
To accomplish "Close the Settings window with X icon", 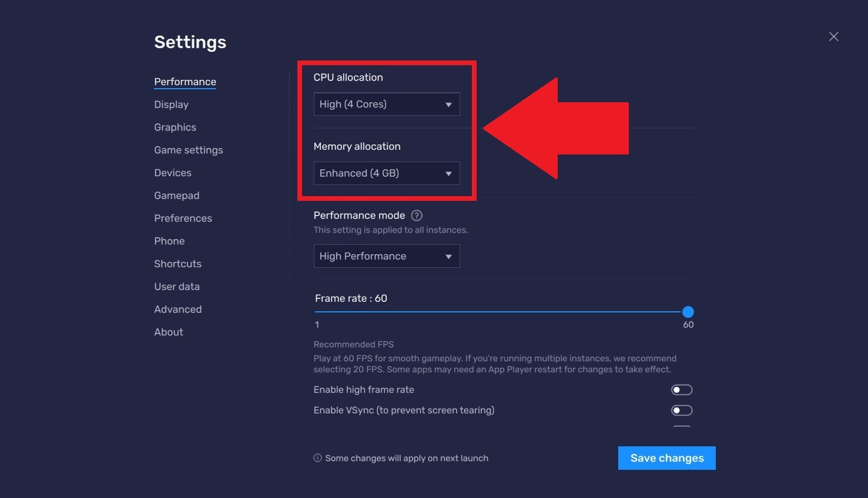I will pyautogui.click(x=833, y=36).
